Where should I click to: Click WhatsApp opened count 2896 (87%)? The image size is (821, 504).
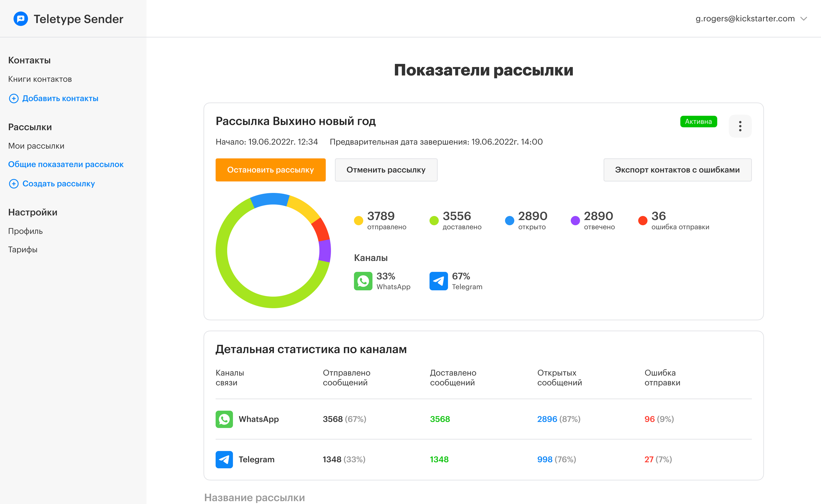coord(559,419)
